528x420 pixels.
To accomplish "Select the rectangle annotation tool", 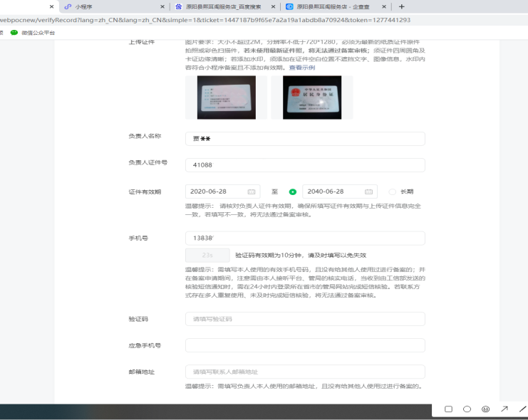I will coord(448,409).
